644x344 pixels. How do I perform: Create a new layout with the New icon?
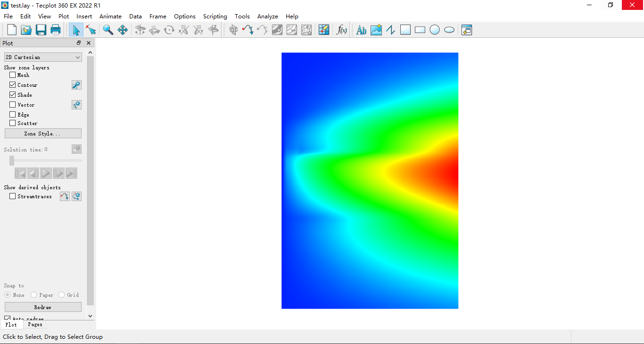coord(12,30)
